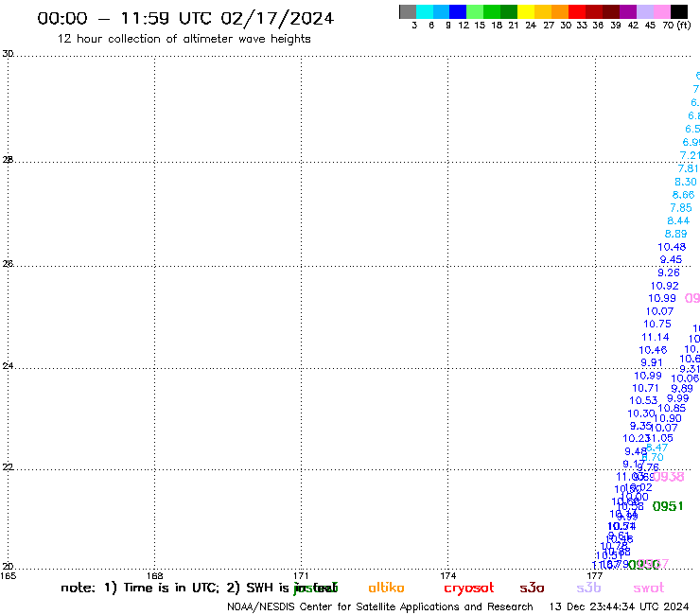Screen dimensions: 700x615
Task: Click wave height value 8.89
Action: 676,234
